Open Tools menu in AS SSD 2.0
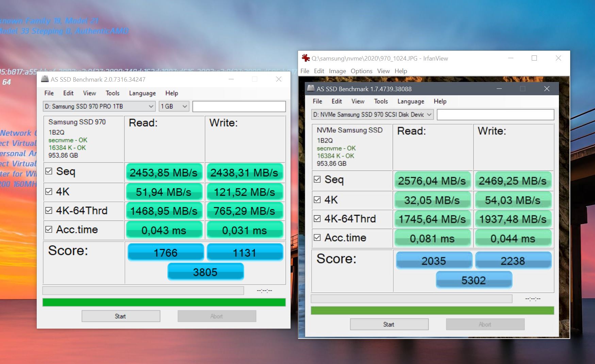This screenshot has height=364, width=595. (x=112, y=93)
